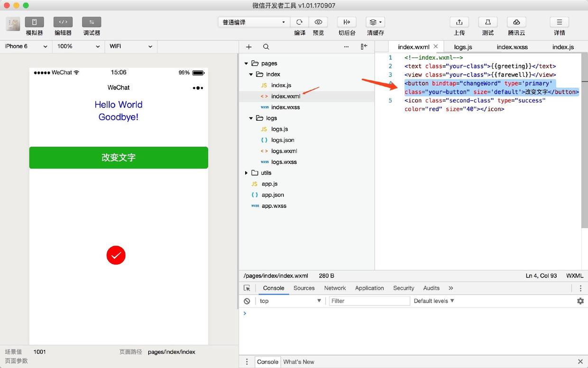Collapse the file tree panel icon
Screen dimensions: 588x368
[364, 46]
